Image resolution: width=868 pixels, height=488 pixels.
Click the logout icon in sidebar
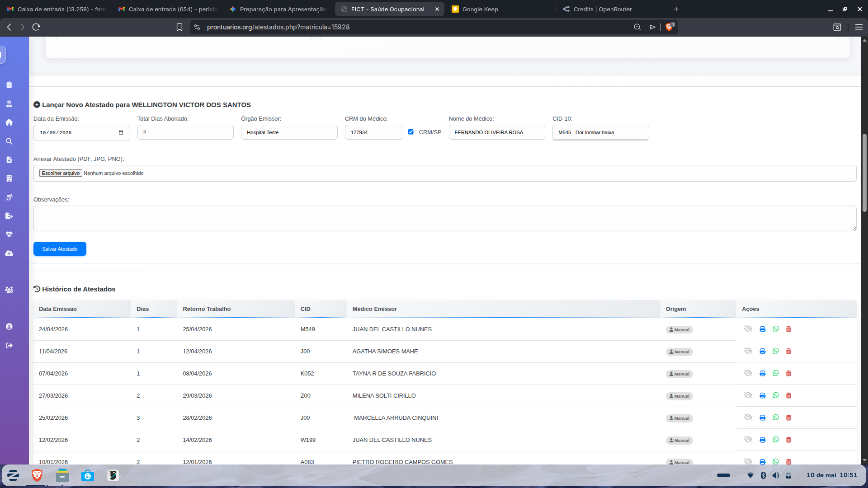pyautogui.click(x=9, y=346)
